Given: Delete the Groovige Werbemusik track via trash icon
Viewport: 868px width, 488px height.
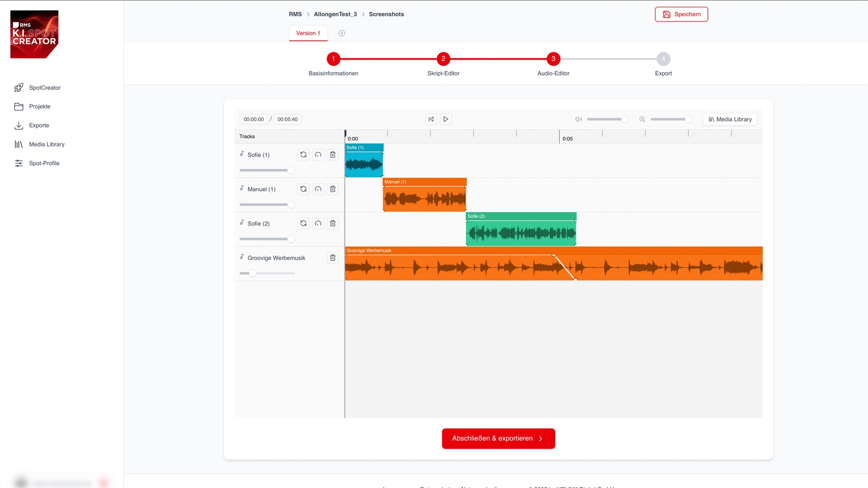Looking at the screenshot, I should point(333,258).
